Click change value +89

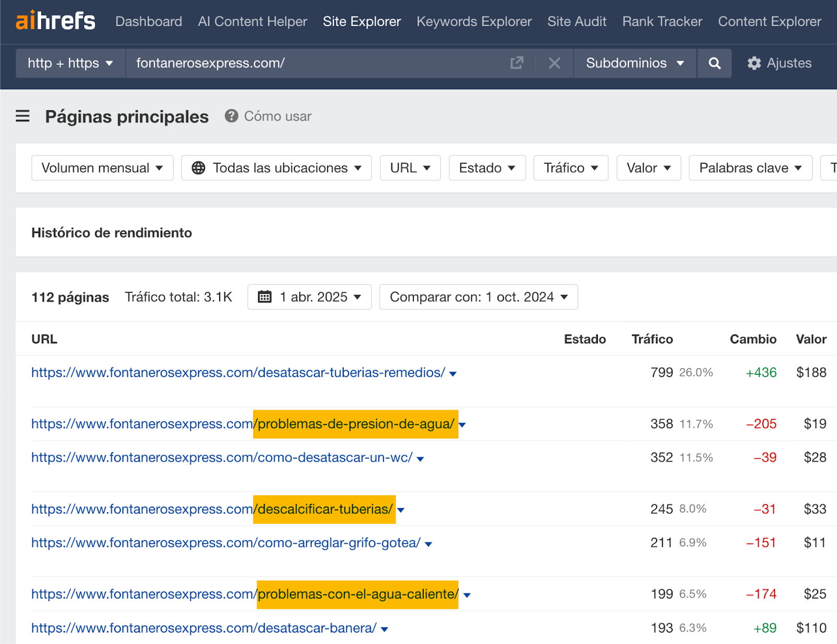(765, 628)
